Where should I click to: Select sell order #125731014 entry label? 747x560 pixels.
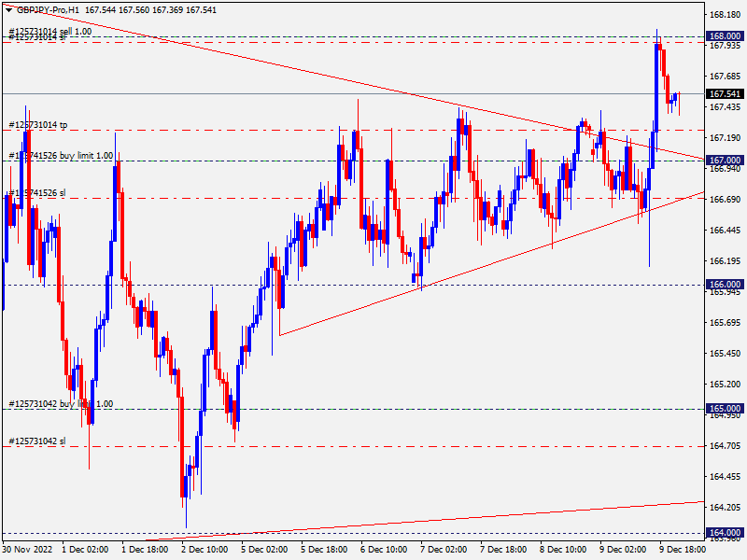tap(50, 32)
